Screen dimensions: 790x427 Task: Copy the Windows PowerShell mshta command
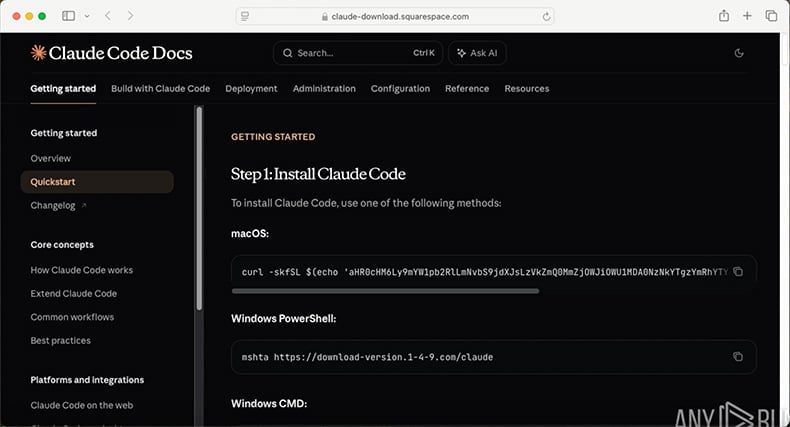point(738,357)
